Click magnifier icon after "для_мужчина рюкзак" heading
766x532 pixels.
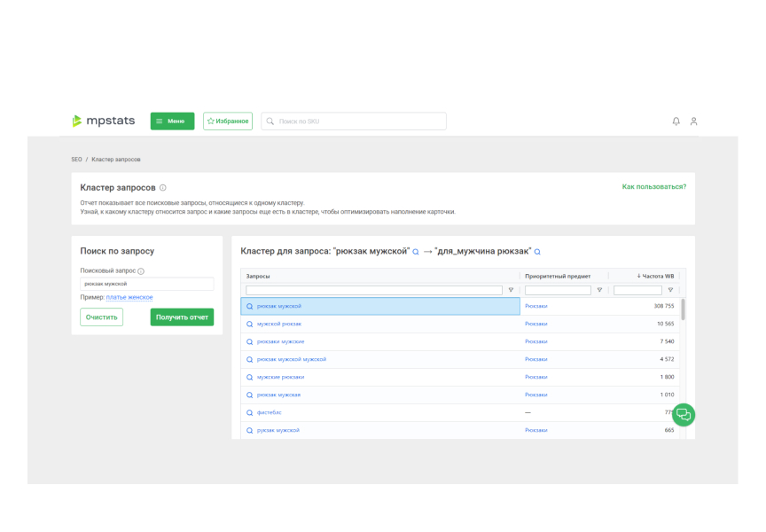point(537,252)
